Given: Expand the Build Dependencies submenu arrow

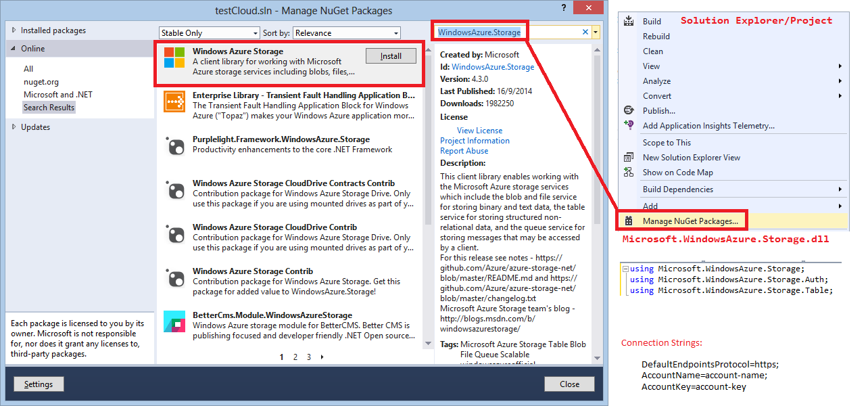Looking at the screenshot, I should [840, 189].
